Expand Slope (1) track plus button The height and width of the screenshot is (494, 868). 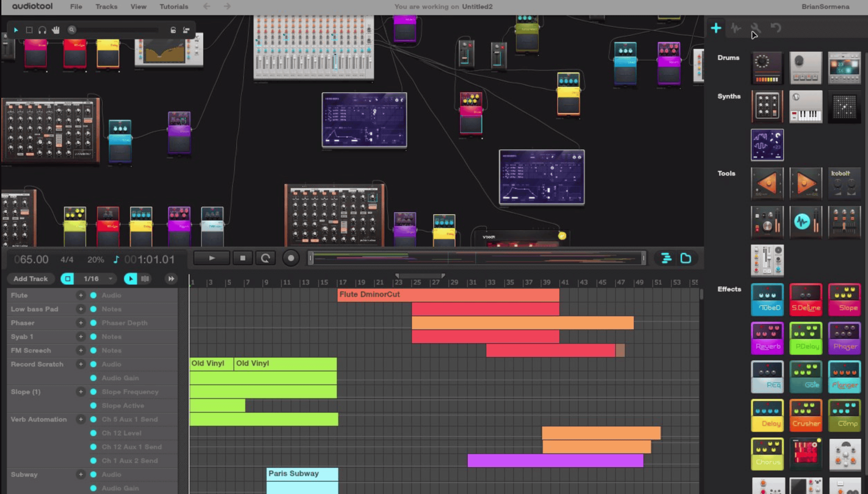point(81,392)
